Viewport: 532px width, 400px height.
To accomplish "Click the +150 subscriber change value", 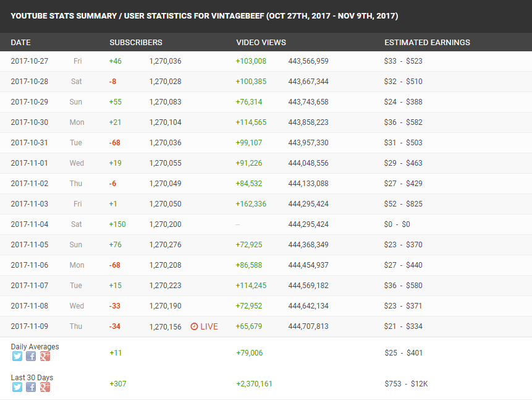I will click(x=117, y=224).
